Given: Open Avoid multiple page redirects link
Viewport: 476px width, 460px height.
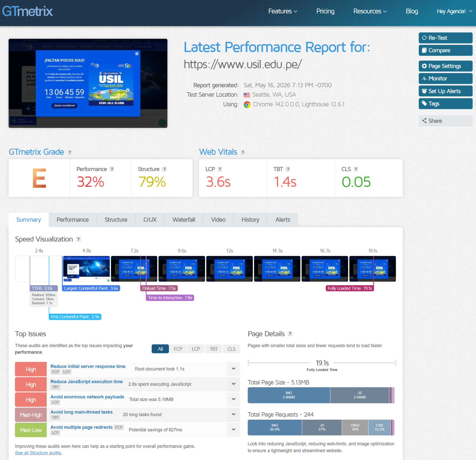Looking at the screenshot, I should point(82,427).
